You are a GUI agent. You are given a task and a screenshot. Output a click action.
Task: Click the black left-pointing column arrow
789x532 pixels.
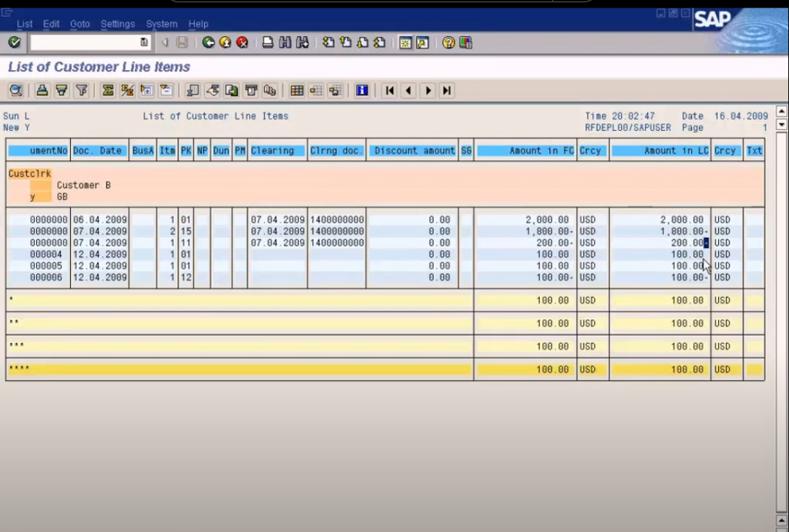click(408, 91)
